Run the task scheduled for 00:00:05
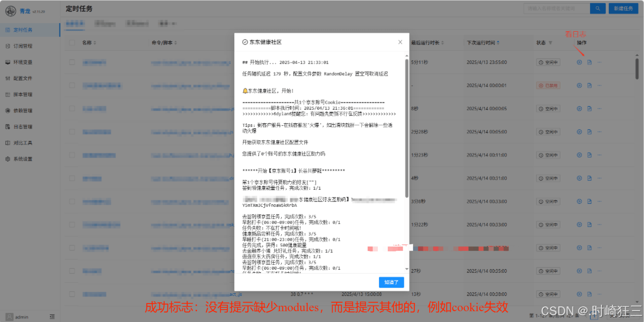The image size is (644, 322). (579, 109)
